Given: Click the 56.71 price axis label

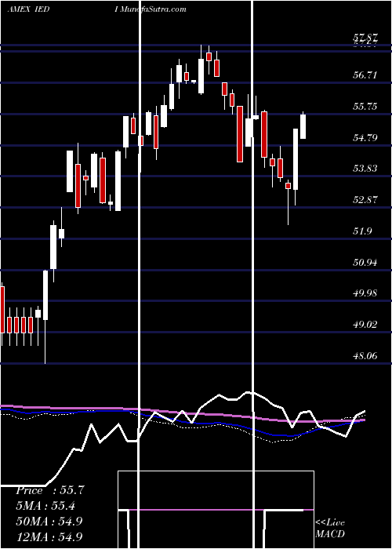Looking at the screenshot, I should point(365,75).
